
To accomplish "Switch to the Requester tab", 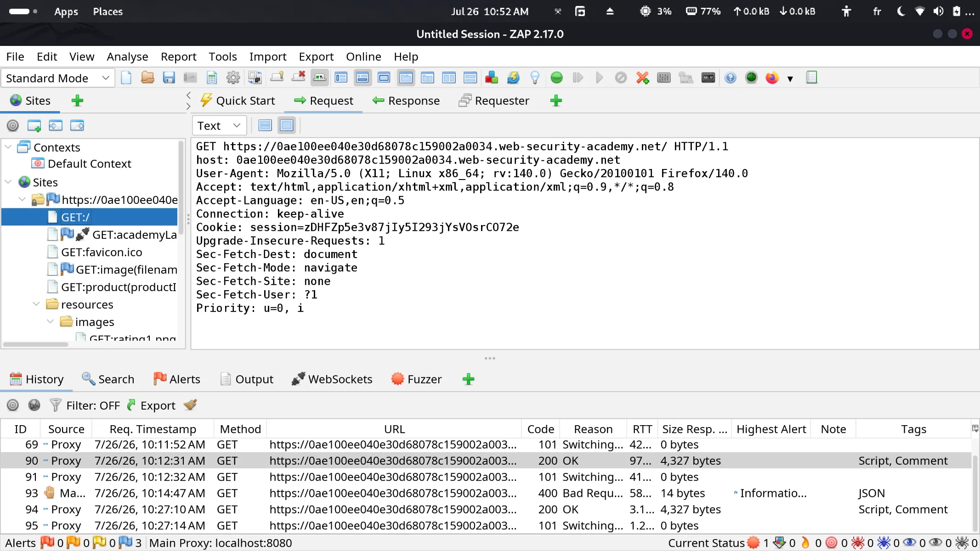I will coord(494,101).
